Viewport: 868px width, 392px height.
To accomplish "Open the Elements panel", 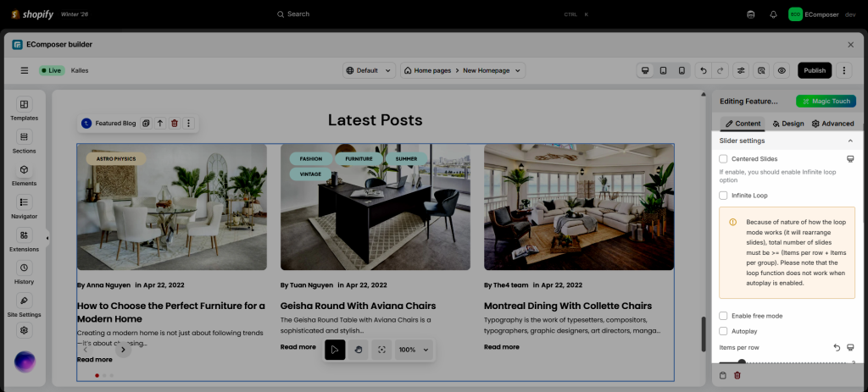I will (24, 175).
